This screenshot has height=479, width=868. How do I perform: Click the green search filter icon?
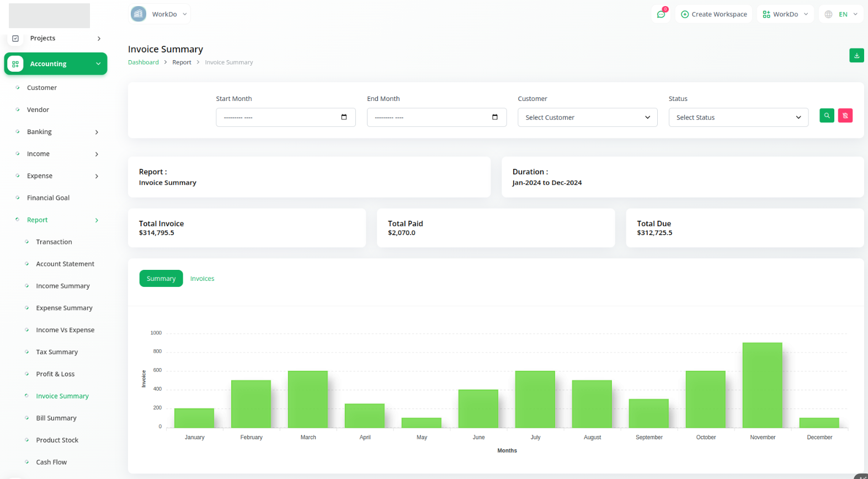coord(827,116)
